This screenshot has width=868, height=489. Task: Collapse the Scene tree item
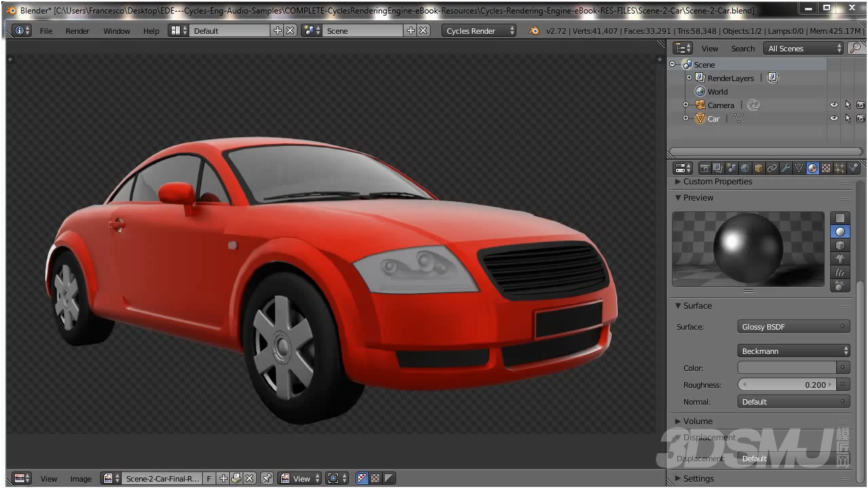click(x=673, y=64)
